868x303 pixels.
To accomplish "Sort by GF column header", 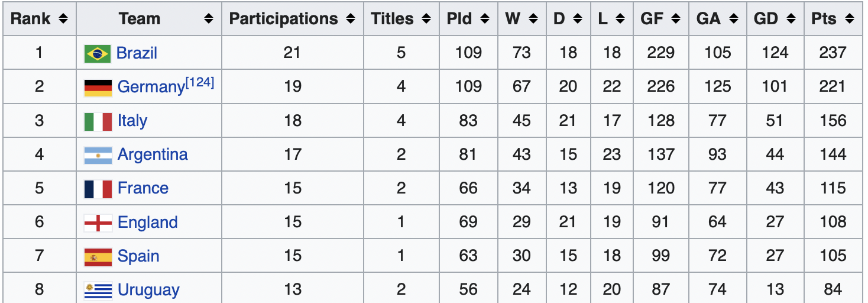I will pos(661,19).
